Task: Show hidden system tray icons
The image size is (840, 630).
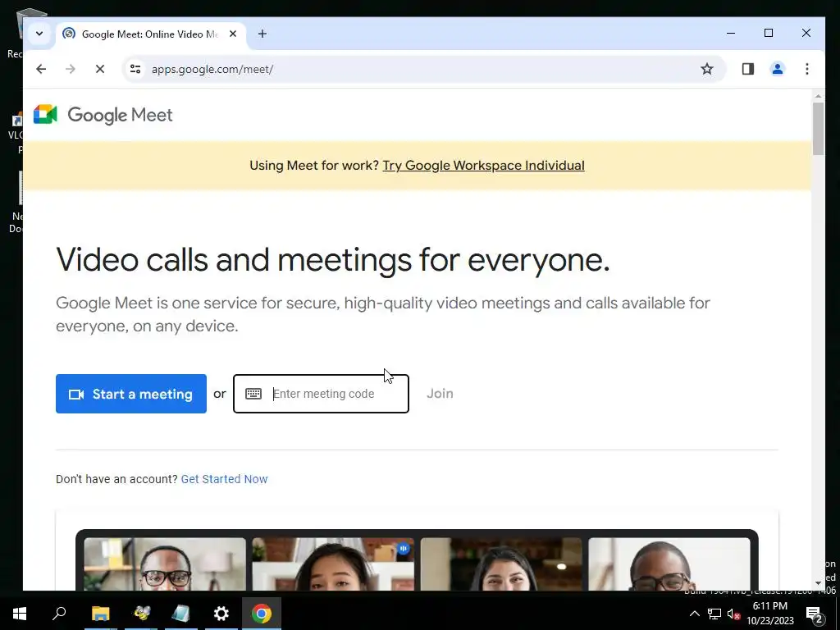Action: point(694,614)
